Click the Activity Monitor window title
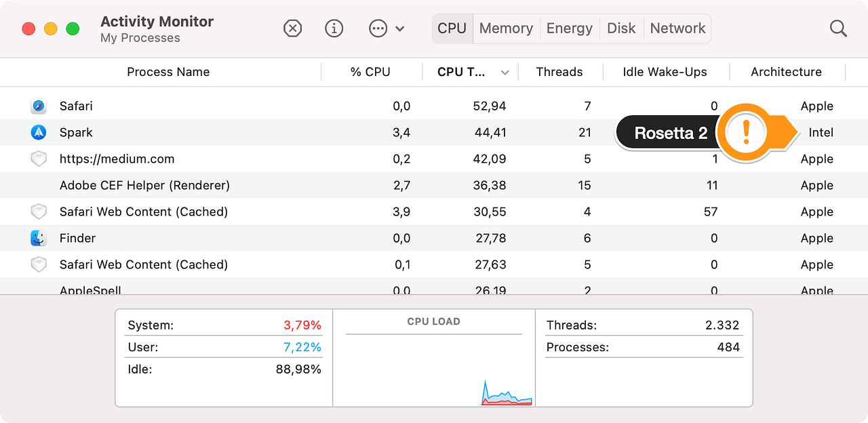This screenshot has height=423, width=868. (x=157, y=22)
